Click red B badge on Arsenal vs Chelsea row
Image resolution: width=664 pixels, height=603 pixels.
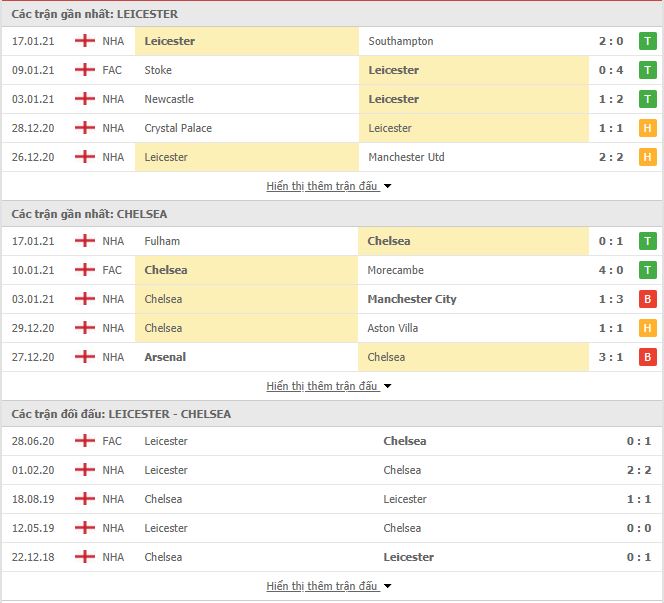click(647, 357)
